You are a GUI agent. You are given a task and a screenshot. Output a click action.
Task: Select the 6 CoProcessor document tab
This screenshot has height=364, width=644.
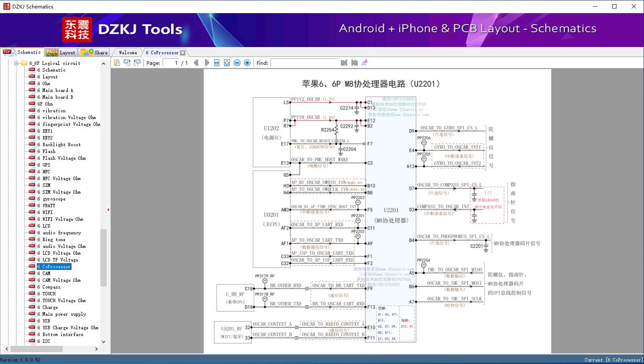pos(162,53)
